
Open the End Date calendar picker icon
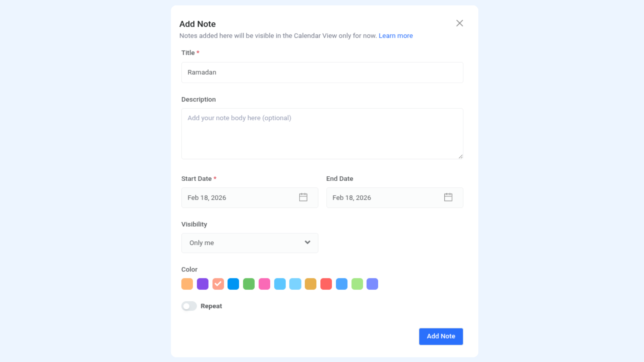pyautogui.click(x=448, y=197)
